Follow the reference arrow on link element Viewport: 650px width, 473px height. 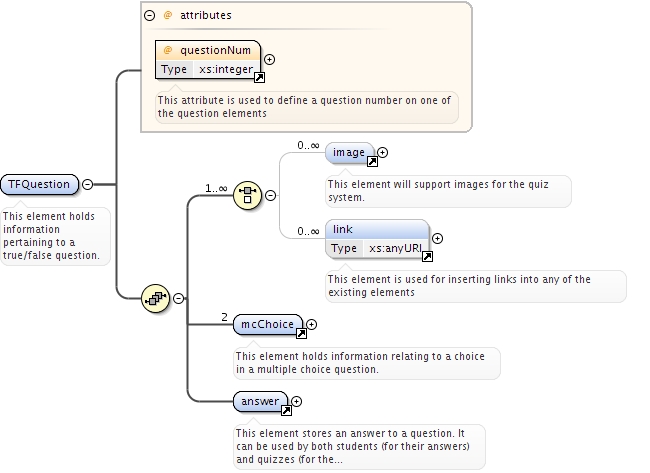click(427, 257)
